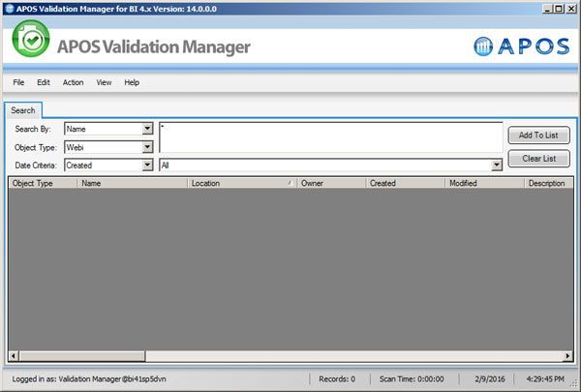The height and width of the screenshot is (392, 581).
Task: Open the File menu
Action: pos(18,82)
